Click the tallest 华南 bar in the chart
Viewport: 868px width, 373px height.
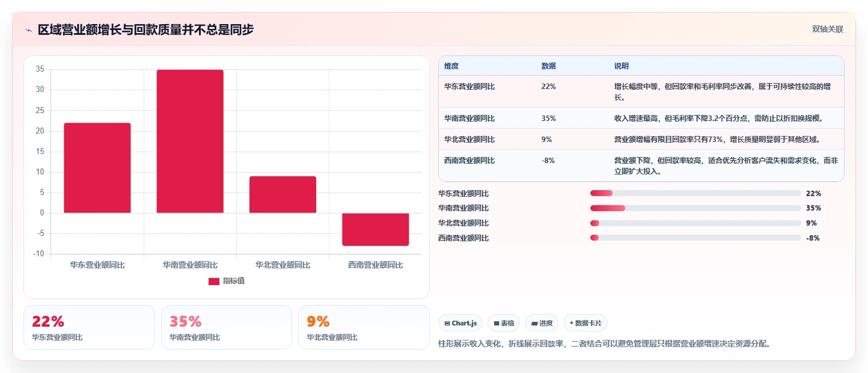point(190,141)
